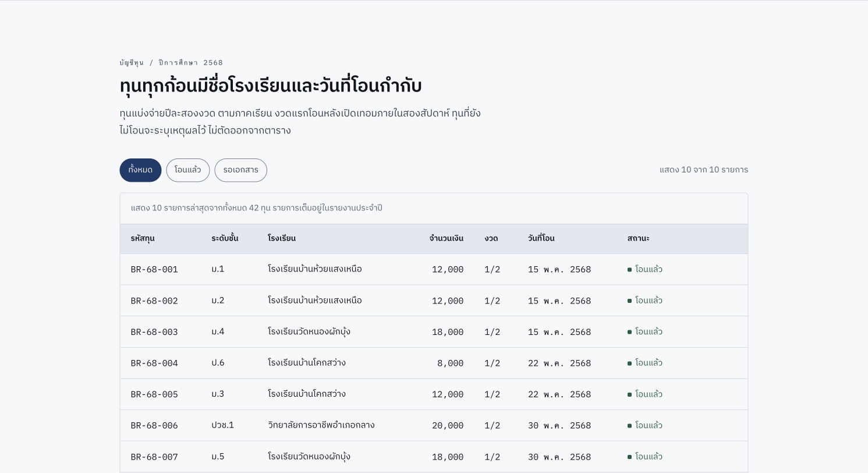The width and height of the screenshot is (868, 473).
Task: Click grade ม.5 in row BR-68-007
Action: 218,457
